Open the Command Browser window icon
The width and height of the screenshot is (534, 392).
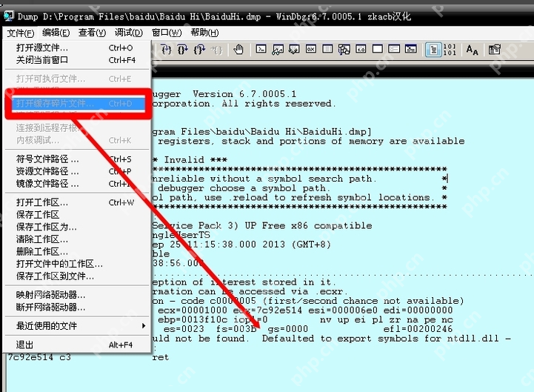(x=411, y=50)
